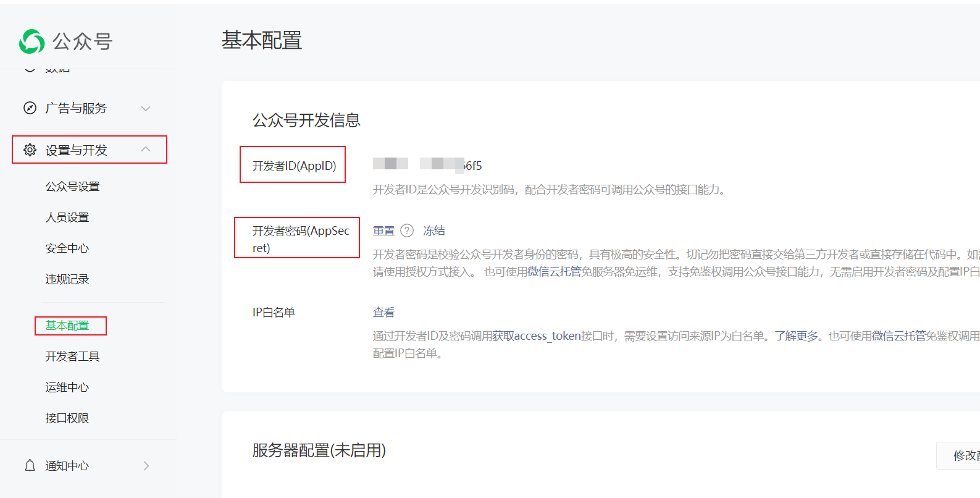Open 开发者工具 menu item
The height and width of the screenshot is (498, 980).
point(72,356)
